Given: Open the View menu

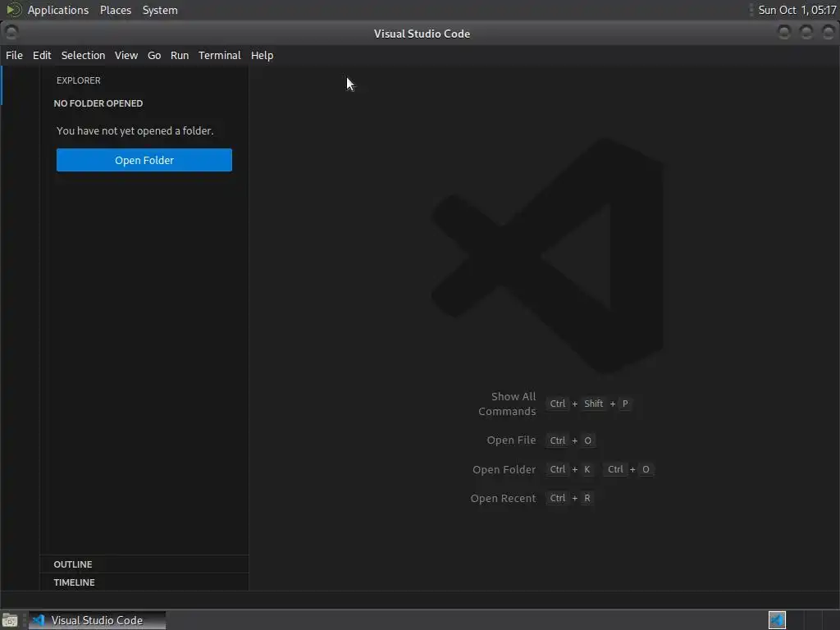Looking at the screenshot, I should click(126, 55).
